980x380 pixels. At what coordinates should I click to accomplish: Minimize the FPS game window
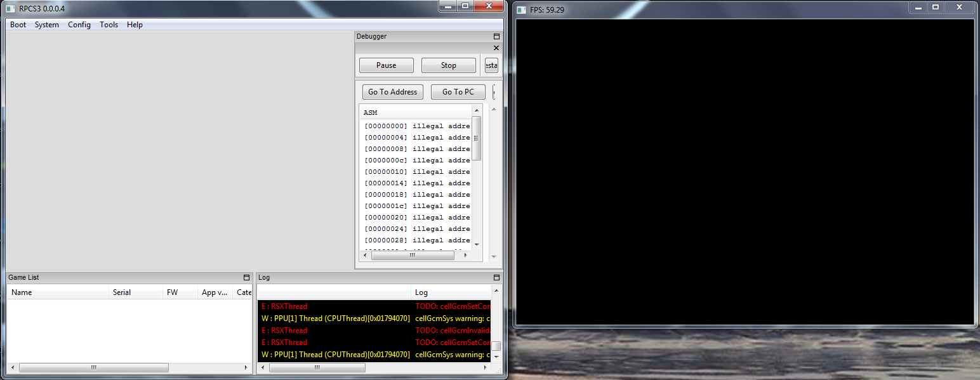pyautogui.click(x=918, y=6)
